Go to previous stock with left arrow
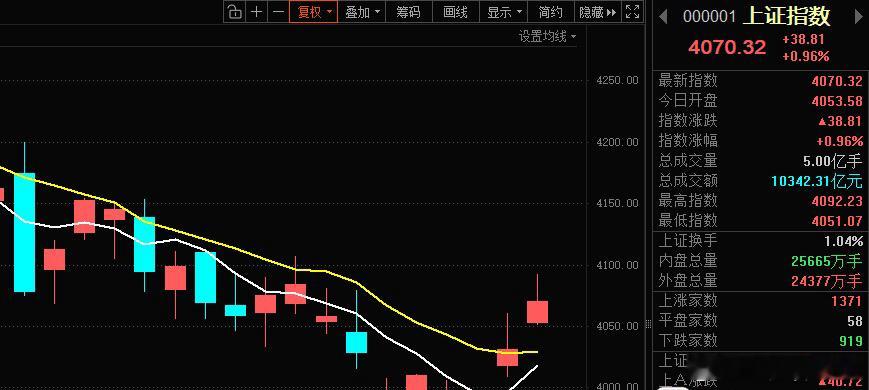869x390 pixels. pos(663,17)
